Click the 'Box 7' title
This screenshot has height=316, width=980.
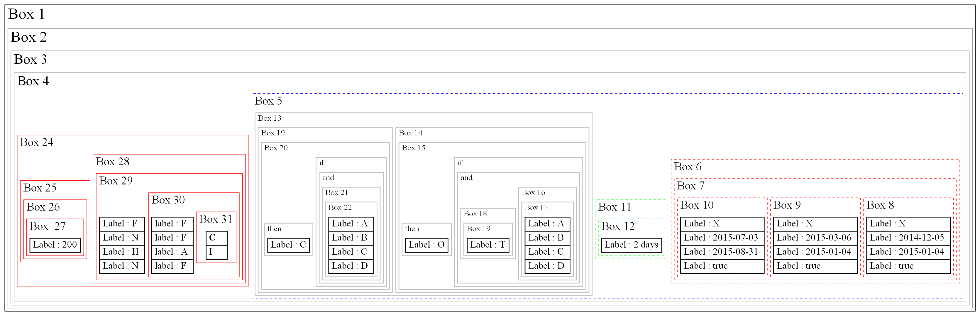pyautogui.click(x=691, y=186)
